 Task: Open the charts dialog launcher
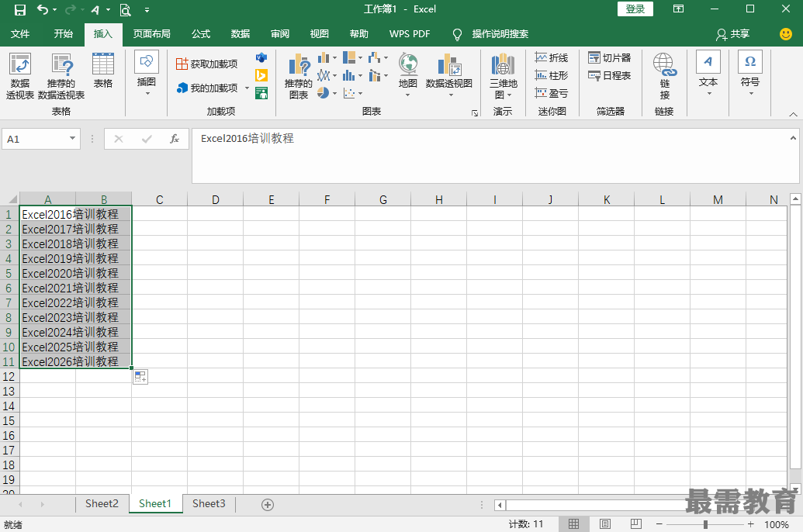click(475, 113)
